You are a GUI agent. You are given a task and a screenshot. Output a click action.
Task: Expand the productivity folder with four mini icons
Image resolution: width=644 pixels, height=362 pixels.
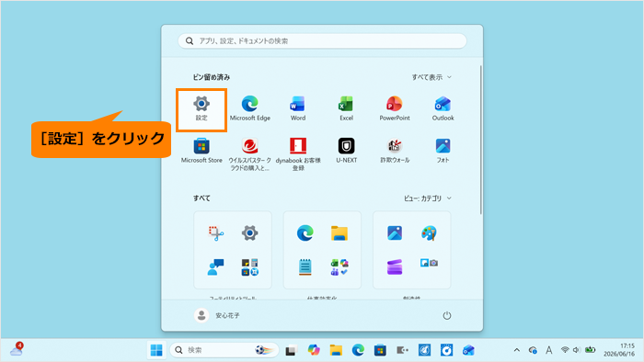tap(339, 266)
